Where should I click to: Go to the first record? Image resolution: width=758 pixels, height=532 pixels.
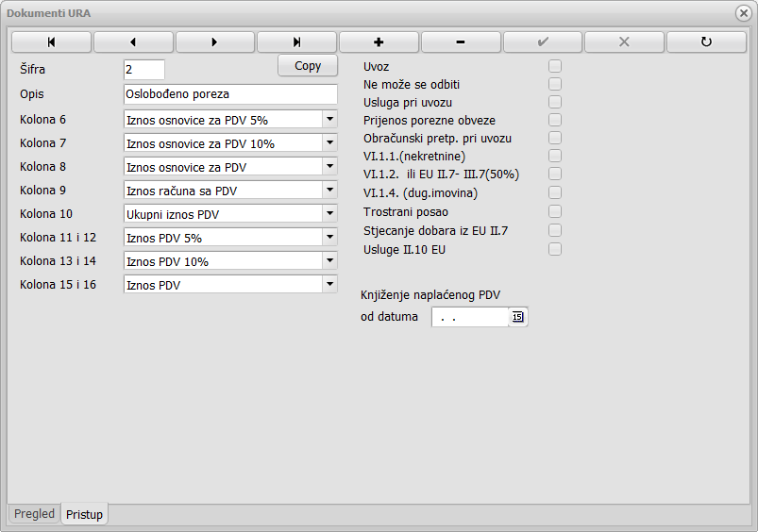[x=51, y=42]
